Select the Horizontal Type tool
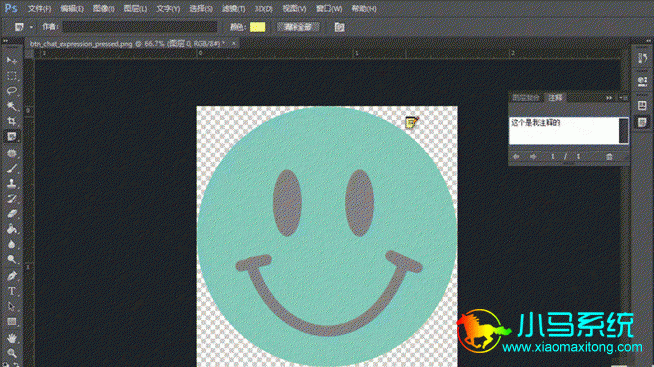The width and height of the screenshot is (654, 367). pyautogui.click(x=12, y=291)
